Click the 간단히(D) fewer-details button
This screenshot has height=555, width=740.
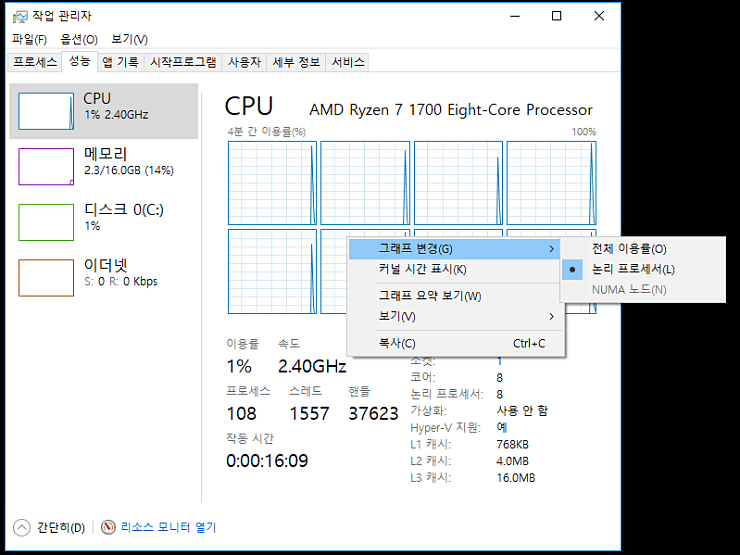pos(50,528)
